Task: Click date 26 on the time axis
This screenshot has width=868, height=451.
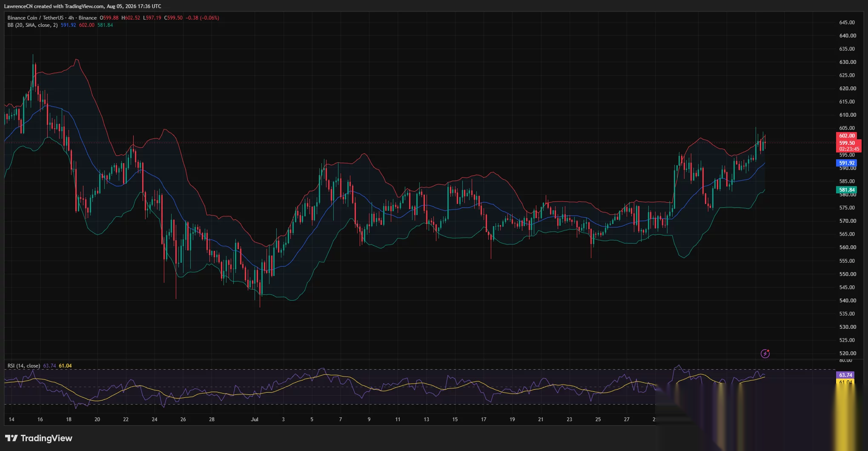Action: coord(183,419)
